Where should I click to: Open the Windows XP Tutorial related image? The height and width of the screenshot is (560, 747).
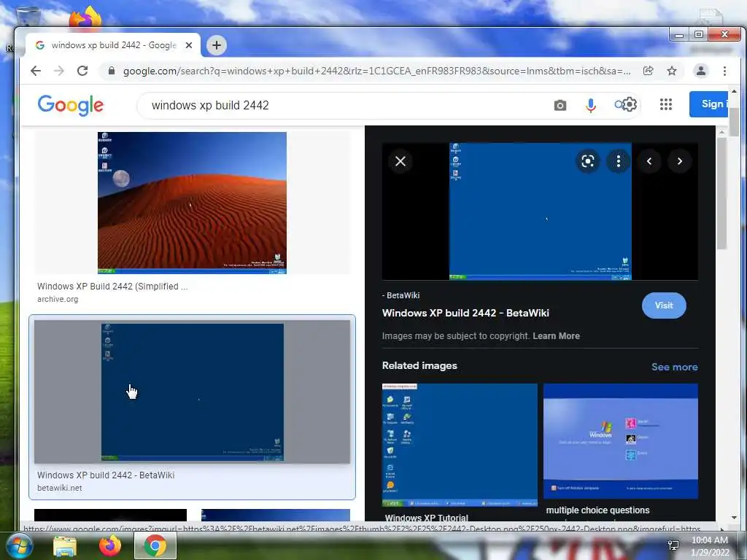click(460, 445)
